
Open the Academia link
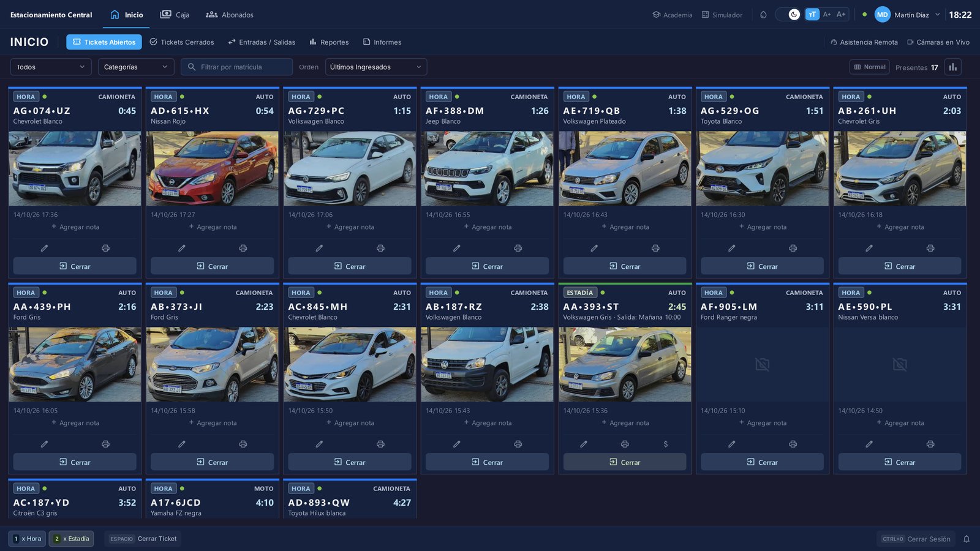click(x=673, y=15)
